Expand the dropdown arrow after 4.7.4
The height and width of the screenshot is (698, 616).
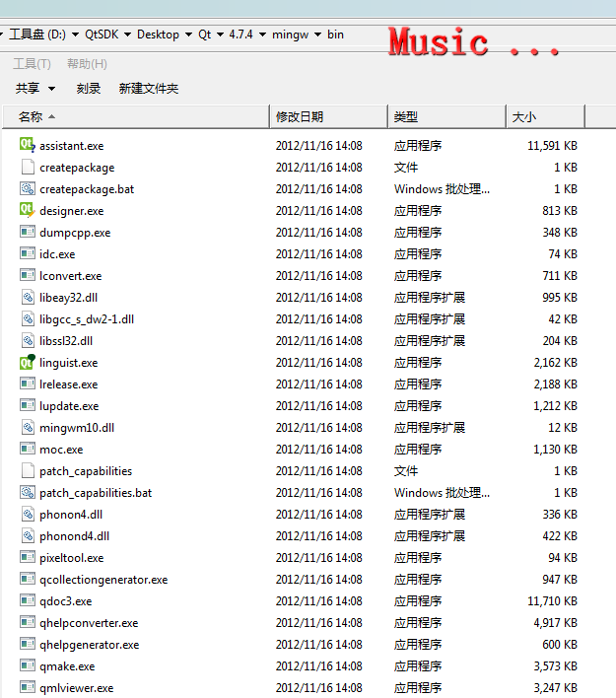tap(262, 35)
